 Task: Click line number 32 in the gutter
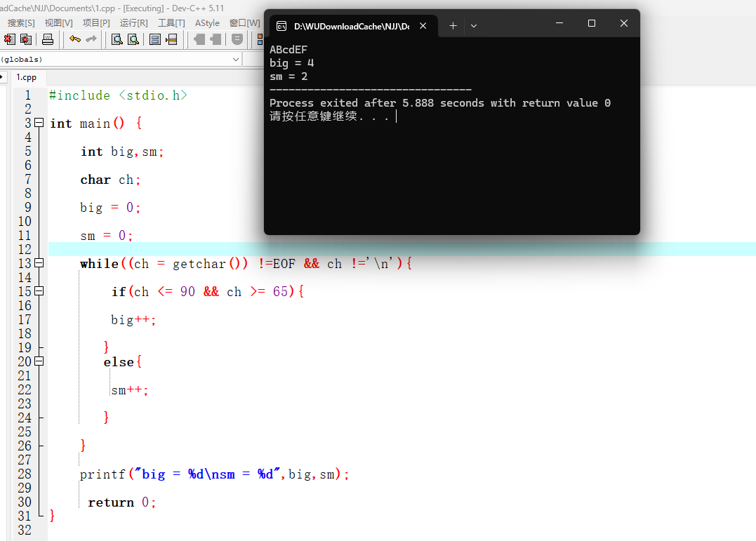tap(25, 530)
